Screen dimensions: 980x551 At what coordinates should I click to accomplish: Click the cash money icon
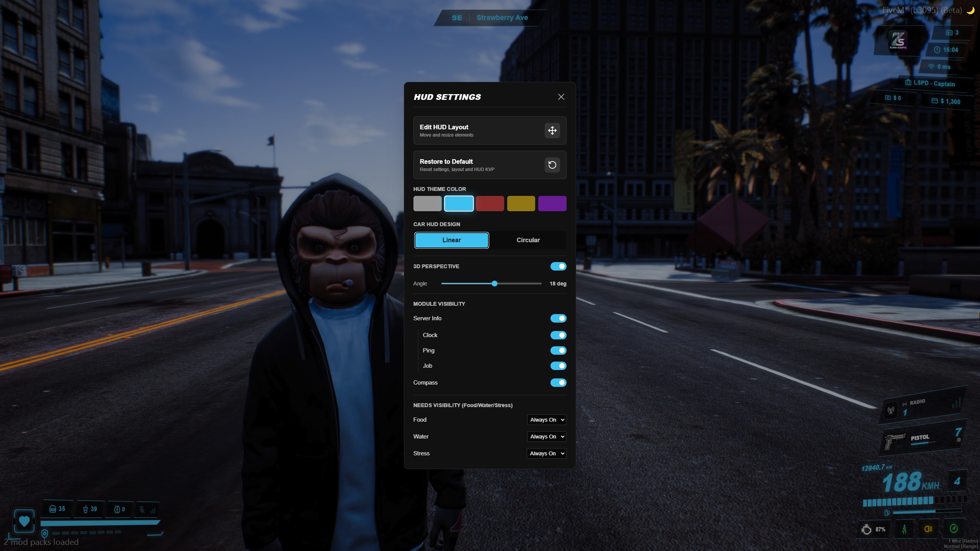point(888,98)
